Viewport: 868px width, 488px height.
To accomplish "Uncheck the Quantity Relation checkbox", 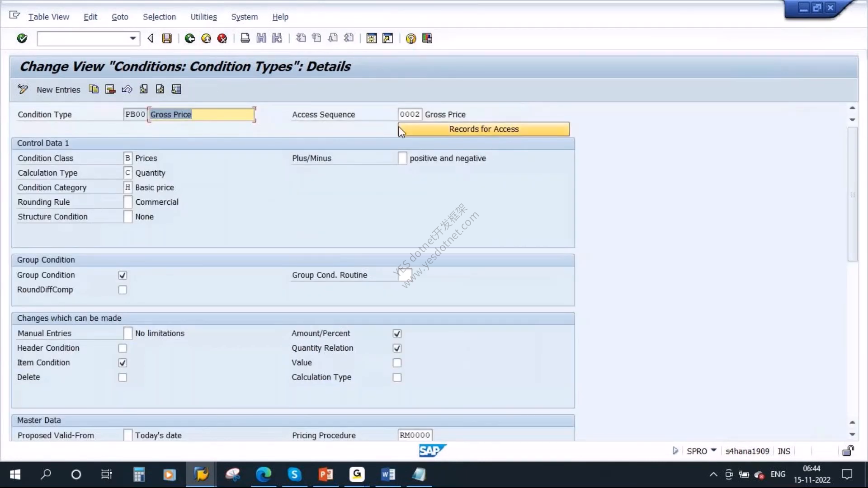I will pyautogui.click(x=397, y=348).
